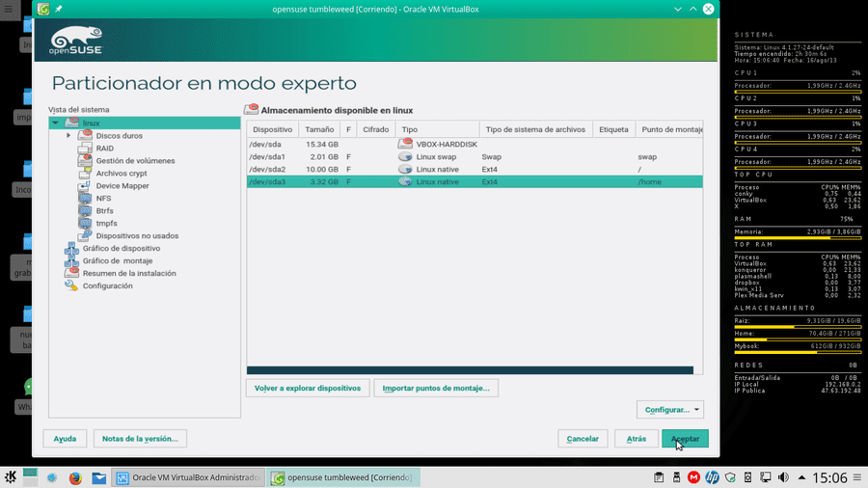868x488 pixels.
Task: Open Gestión de volúmenes in the tree
Action: pyautogui.click(x=135, y=161)
